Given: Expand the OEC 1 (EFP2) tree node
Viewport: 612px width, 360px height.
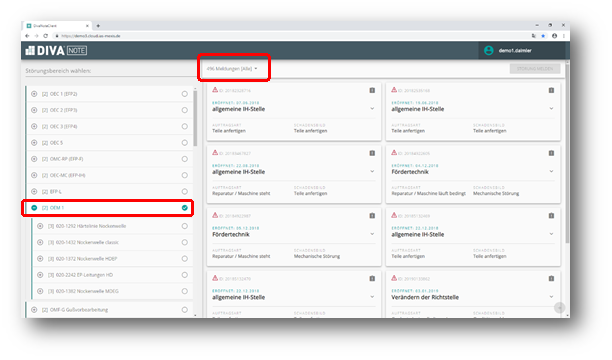Looking at the screenshot, I should pyautogui.click(x=34, y=94).
